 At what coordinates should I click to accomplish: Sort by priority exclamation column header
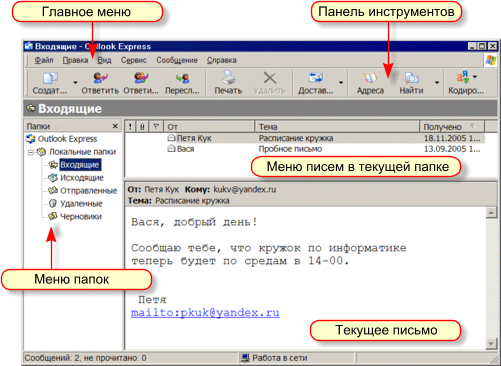coord(130,127)
